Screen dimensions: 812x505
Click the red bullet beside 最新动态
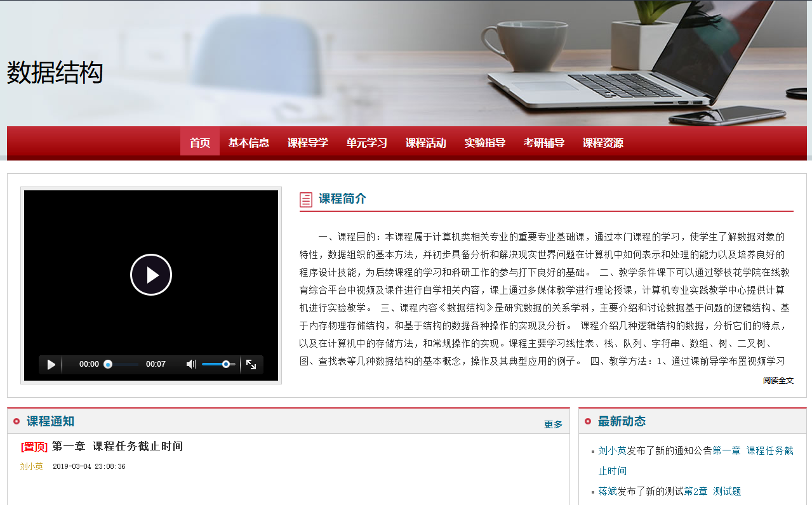588,421
